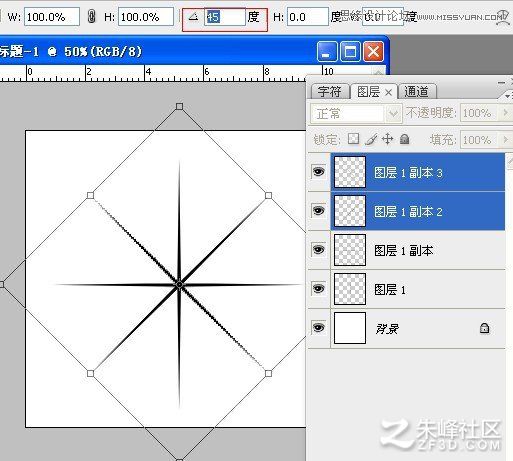This screenshot has height=461, width=513.
Task: Click the Background layer lock icon
Action: click(x=484, y=328)
